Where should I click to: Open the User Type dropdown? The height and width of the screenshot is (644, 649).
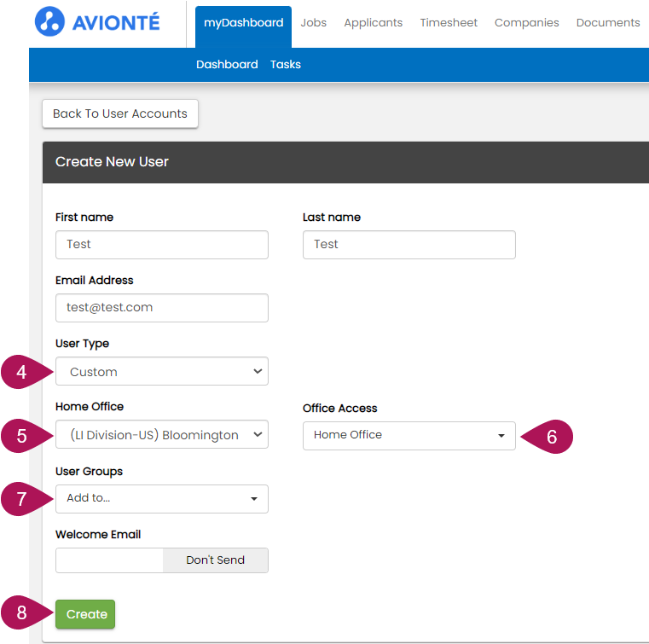point(162,371)
